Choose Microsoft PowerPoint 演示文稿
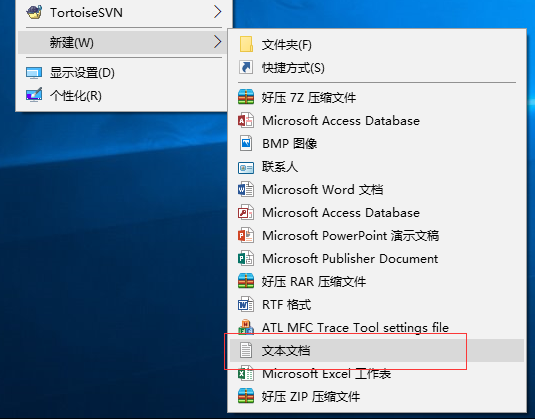535x419 pixels. (x=377, y=235)
